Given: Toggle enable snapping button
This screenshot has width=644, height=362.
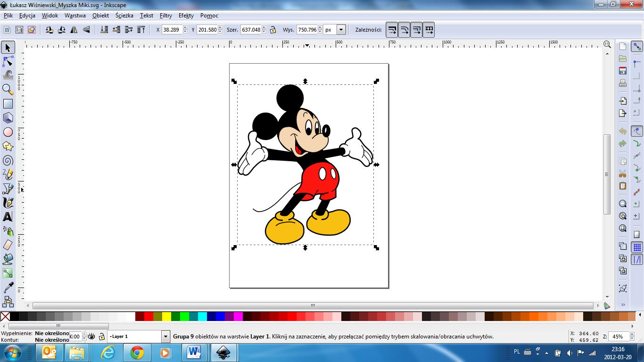Looking at the screenshot, I should click(x=637, y=47).
